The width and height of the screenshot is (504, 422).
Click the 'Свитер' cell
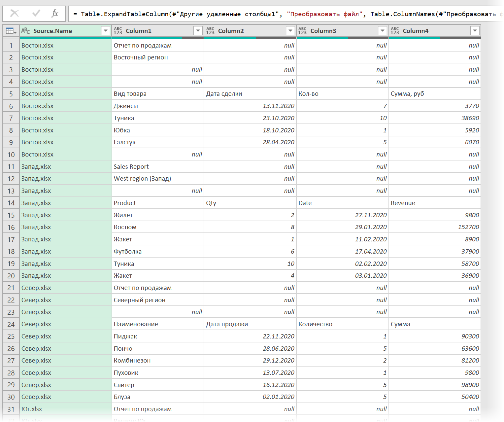[158, 385]
